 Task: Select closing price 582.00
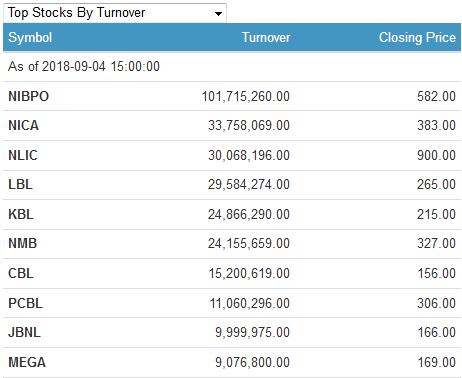pyautogui.click(x=436, y=96)
